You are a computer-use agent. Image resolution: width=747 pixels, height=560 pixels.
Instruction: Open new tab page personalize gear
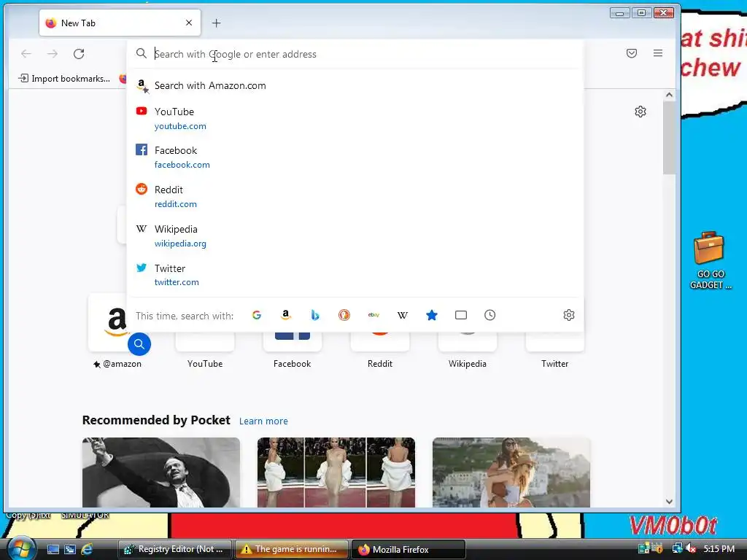[x=640, y=112]
